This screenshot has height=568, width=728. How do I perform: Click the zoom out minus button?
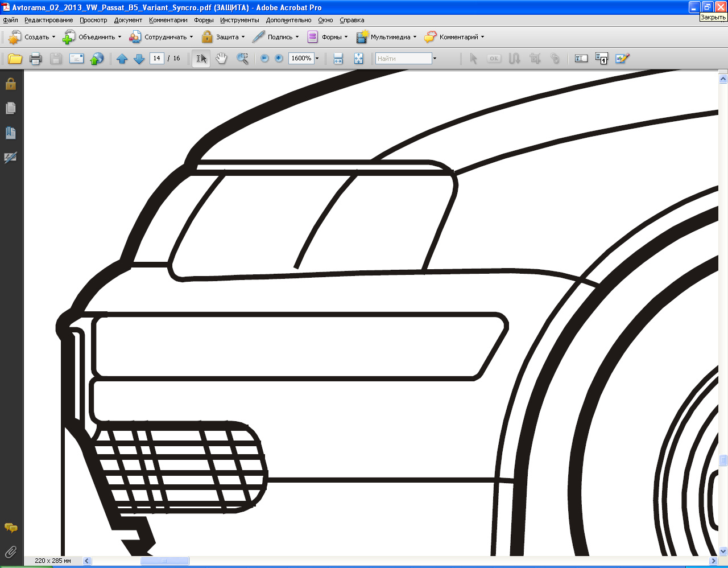point(264,58)
